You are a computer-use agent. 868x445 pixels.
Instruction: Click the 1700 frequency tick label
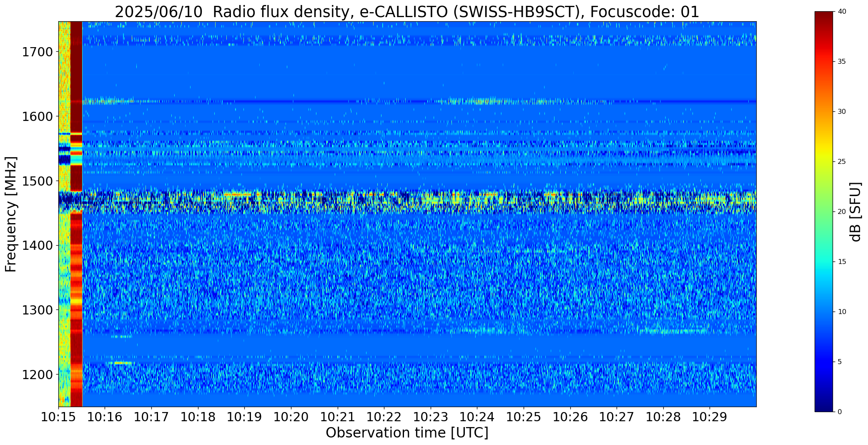click(x=37, y=52)
